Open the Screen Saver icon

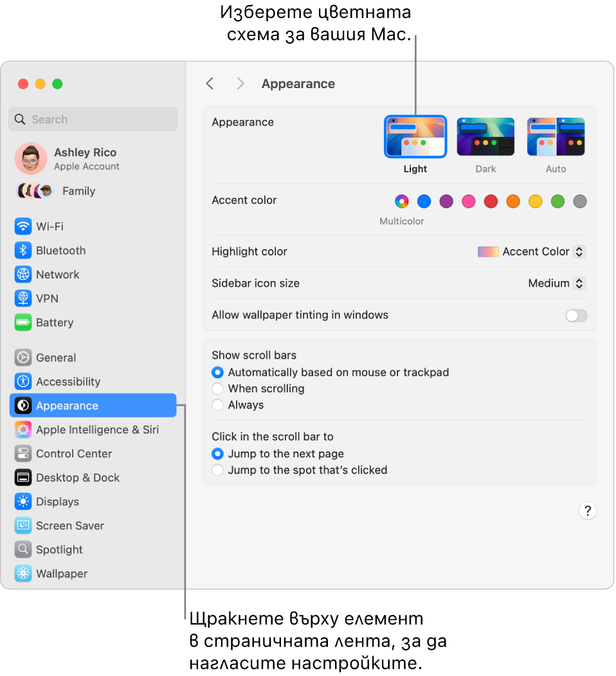(x=23, y=525)
